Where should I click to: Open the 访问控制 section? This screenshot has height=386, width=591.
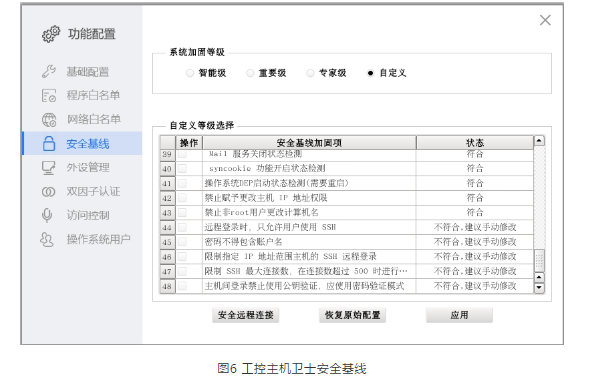tap(82, 215)
